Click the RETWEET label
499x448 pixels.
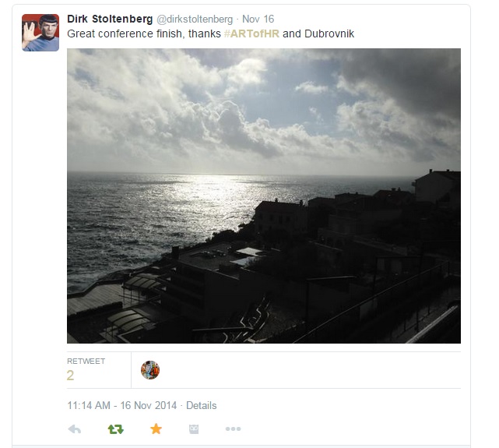click(86, 361)
